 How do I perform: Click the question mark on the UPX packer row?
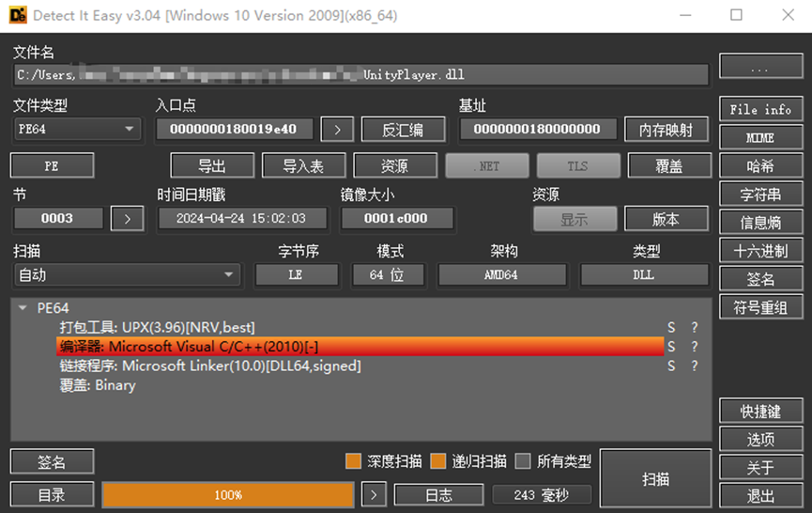[x=695, y=328]
